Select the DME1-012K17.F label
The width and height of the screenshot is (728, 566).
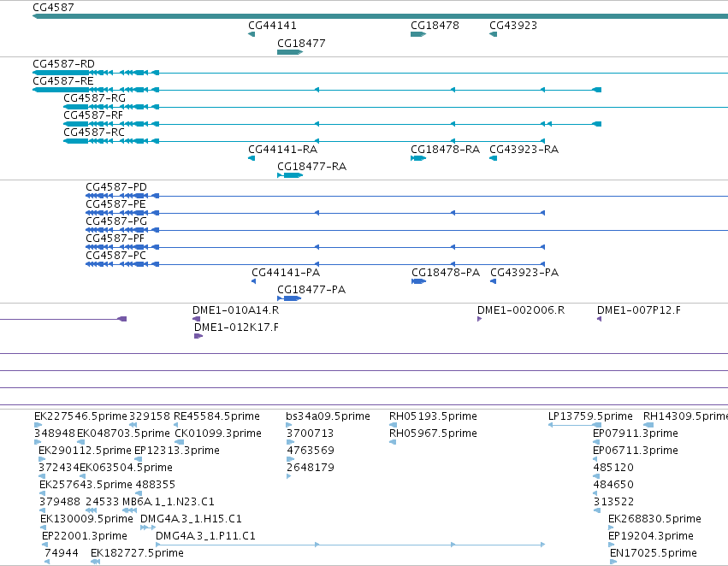[236, 327]
